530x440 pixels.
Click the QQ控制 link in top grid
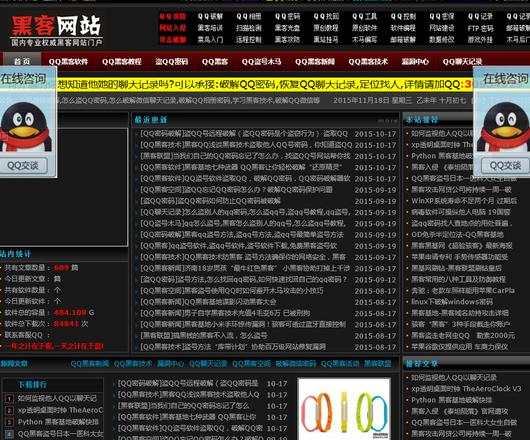[x=403, y=16]
